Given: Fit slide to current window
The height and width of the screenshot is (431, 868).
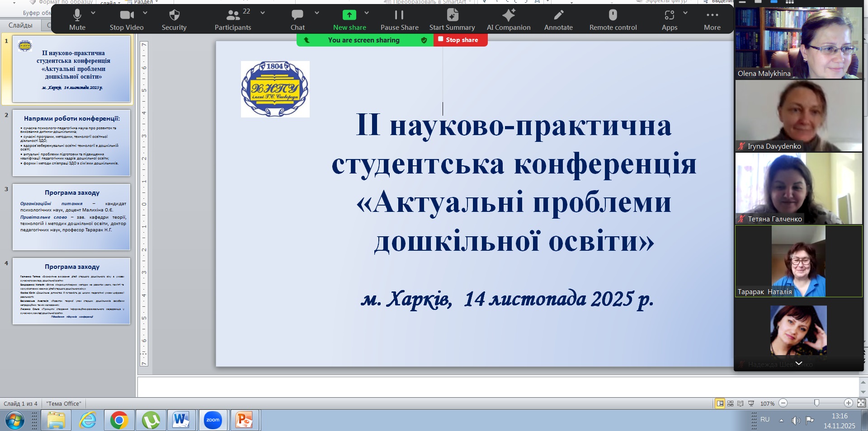Looking at the screenshot, I should (x=861, y=403).
